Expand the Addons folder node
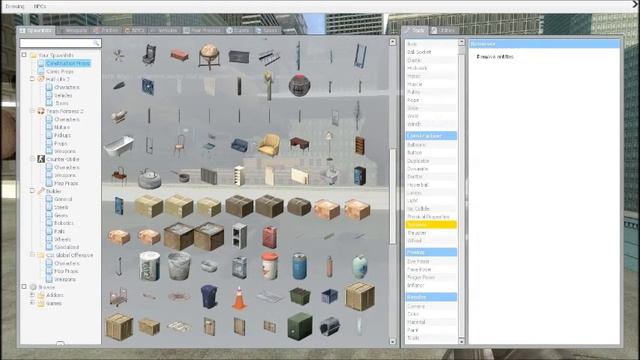The width and height of the screenshot is (640, 360). pos(32,295)
